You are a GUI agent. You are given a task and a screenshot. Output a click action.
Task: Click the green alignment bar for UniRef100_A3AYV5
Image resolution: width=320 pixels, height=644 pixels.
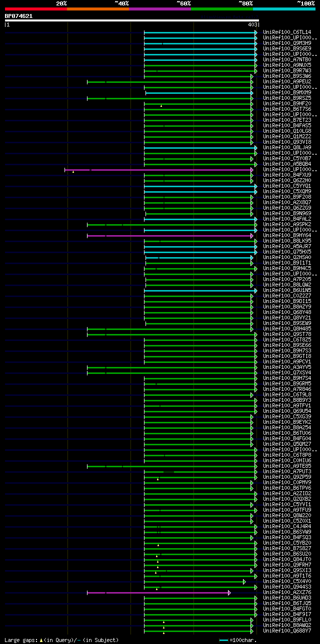172,367
